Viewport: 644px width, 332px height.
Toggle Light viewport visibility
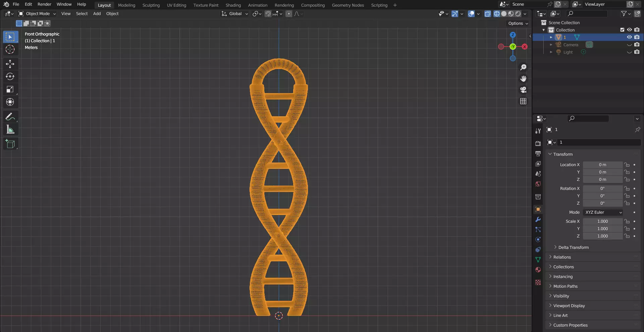pyautogui.click(x=630, y=52)
